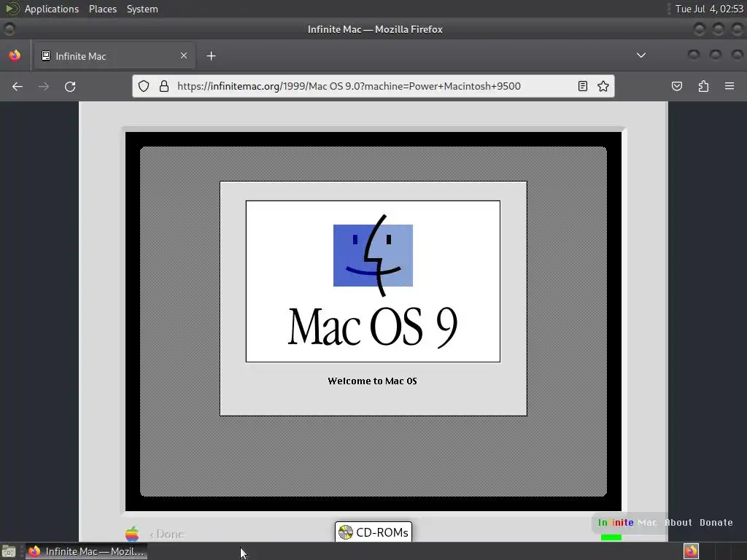747x560 pixels.
Task: Open the CD-ROMs button
Action: (x=373, y=532)
